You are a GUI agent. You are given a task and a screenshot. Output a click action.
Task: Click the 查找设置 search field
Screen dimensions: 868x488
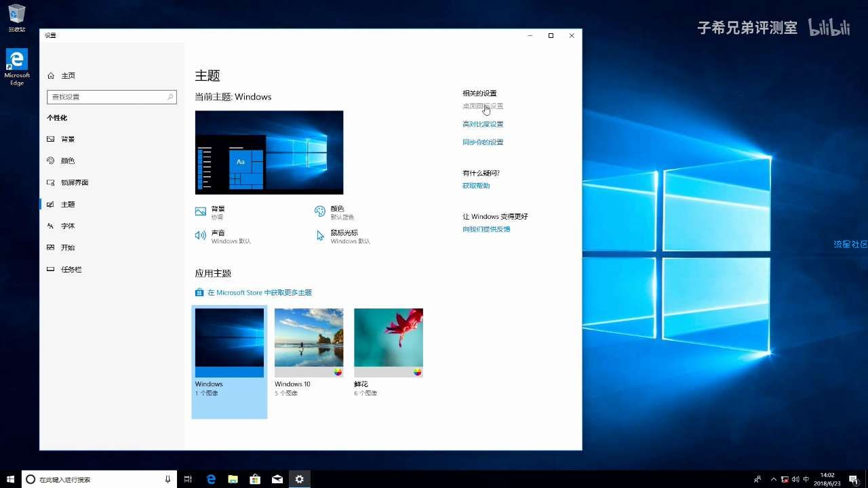point(112,97)
